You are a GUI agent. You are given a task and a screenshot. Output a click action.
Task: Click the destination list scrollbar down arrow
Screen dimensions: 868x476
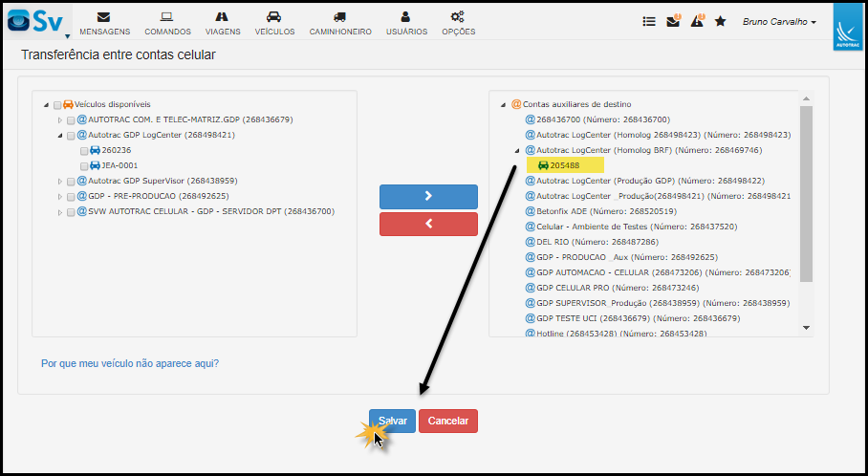[x=806, y=328]
